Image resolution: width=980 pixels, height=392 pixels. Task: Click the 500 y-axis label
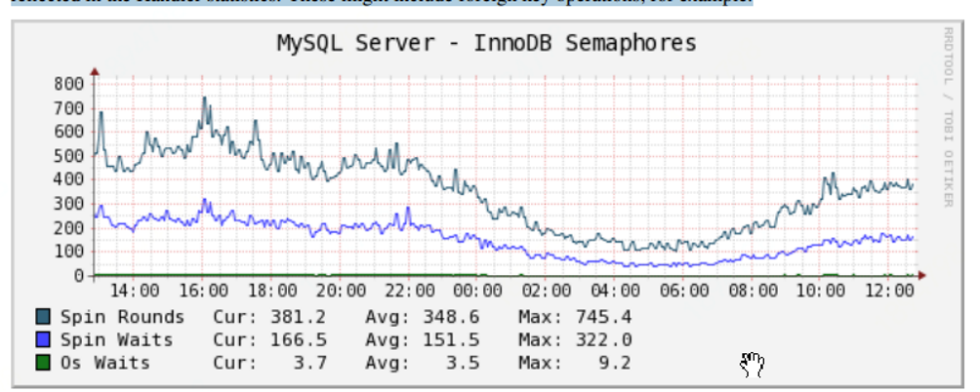coord(69,155)
